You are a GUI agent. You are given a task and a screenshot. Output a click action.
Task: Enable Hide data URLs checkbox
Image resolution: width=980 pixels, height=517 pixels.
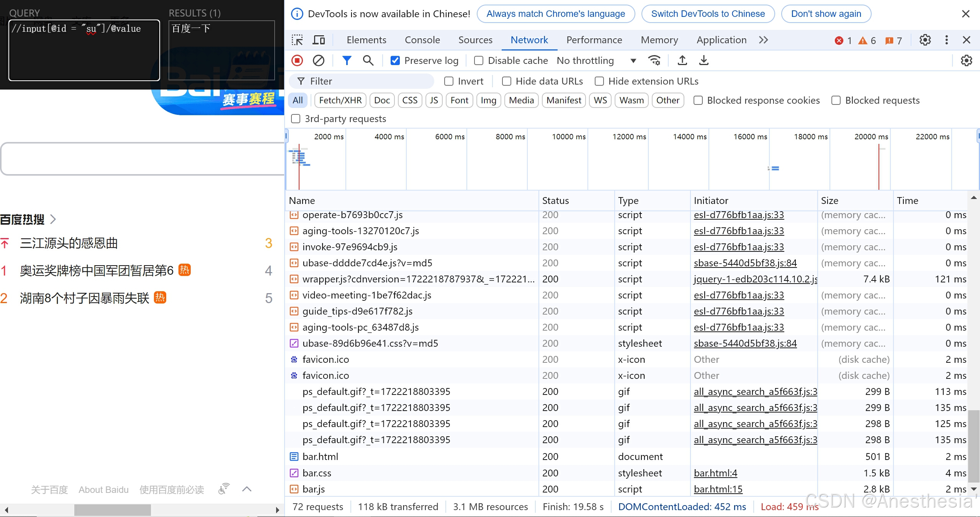pos(507,81)
